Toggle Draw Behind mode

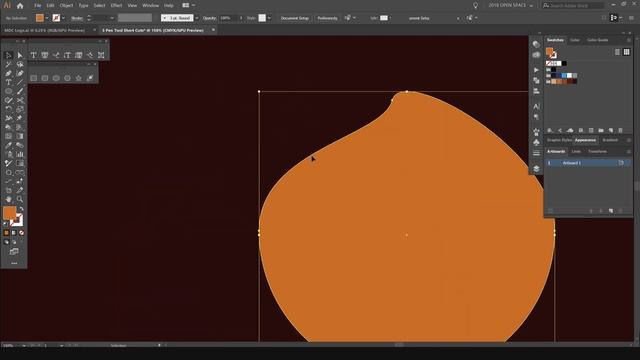(x=14, y=242)
